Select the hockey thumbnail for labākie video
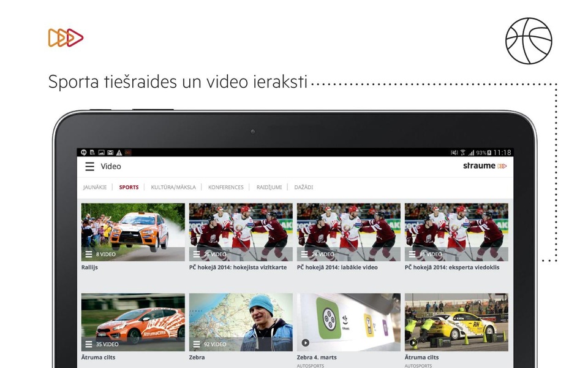Screen dimensions: 588x368 click(x=349, y=232)
